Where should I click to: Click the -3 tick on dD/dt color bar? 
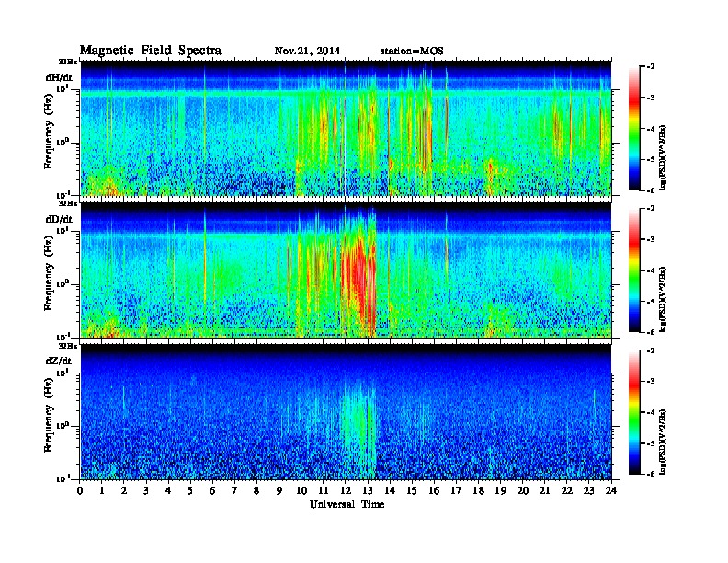point(651,240)
